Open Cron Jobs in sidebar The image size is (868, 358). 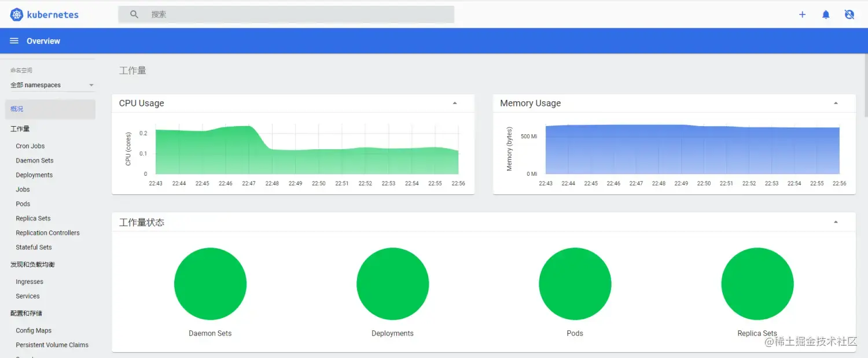point(30,146)
